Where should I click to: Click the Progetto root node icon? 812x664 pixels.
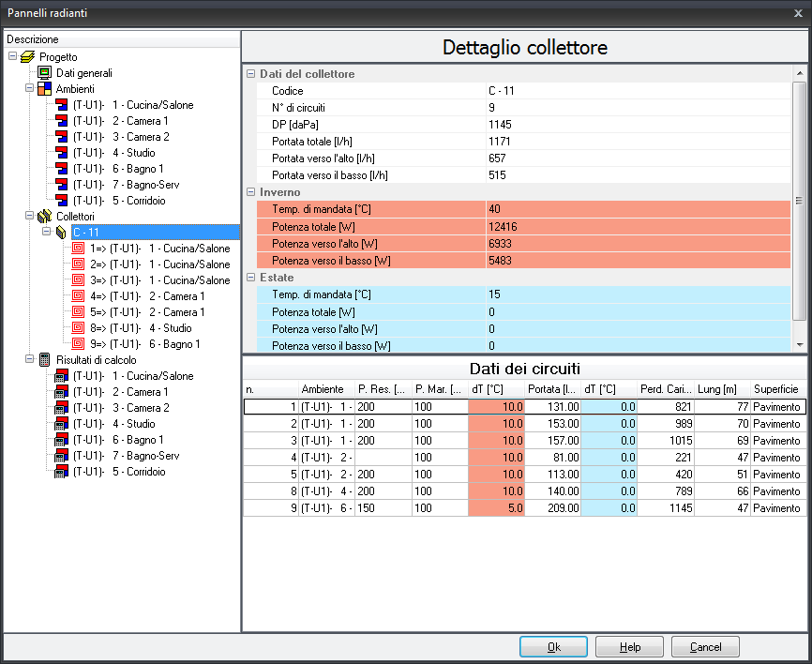[x=27, y=57]
